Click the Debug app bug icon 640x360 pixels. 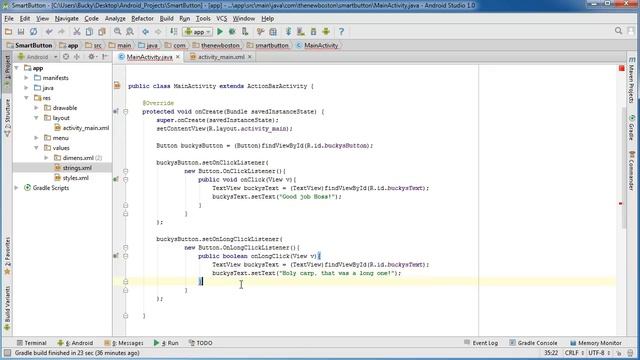[232, 31]
